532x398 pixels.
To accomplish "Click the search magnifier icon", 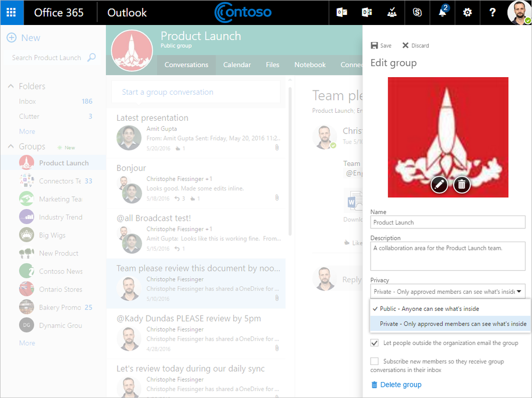I will point(92,57).
